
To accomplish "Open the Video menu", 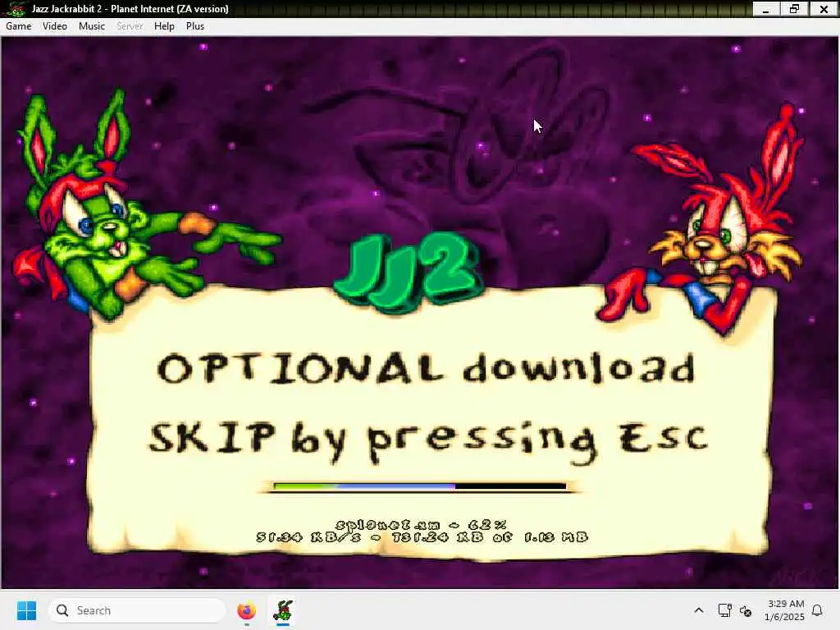I will [x=55, y=26].
